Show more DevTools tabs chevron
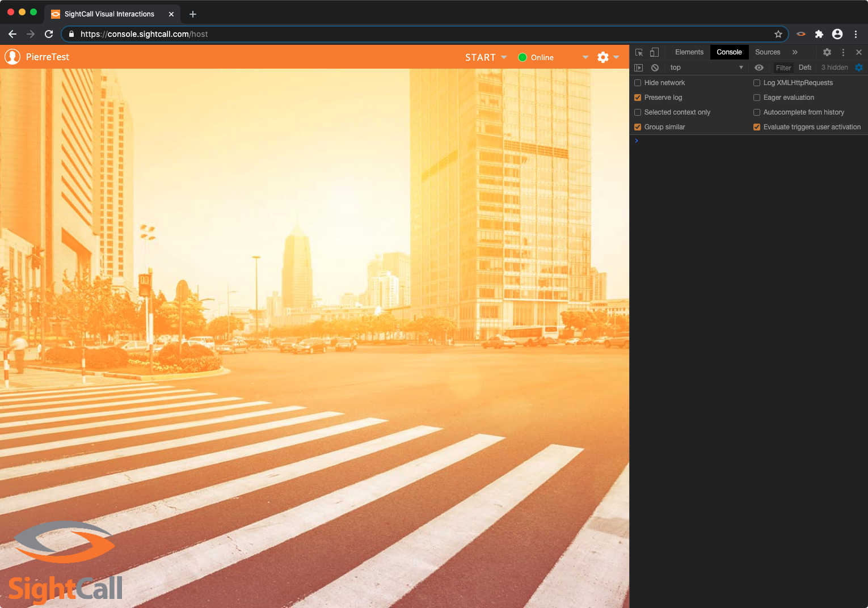This screenshot has width=868, height=608. tap(795, 52)
